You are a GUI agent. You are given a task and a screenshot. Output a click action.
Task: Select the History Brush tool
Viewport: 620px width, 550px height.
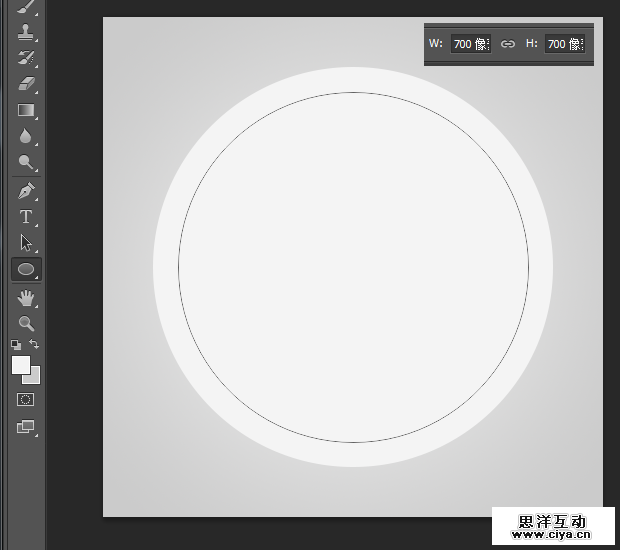click(26, 58)
